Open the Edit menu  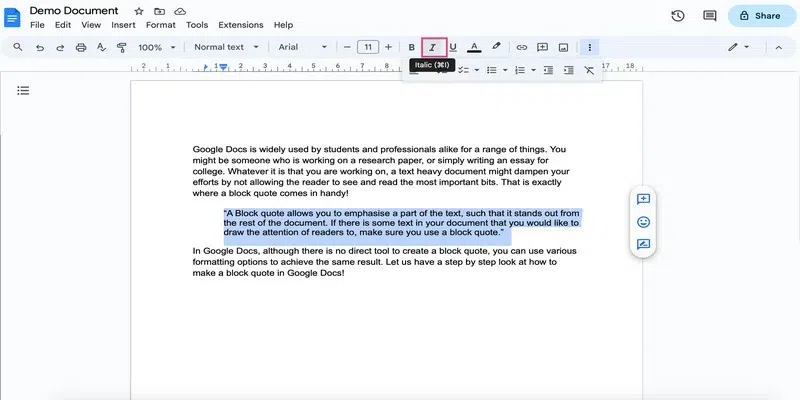click(63, 25)
